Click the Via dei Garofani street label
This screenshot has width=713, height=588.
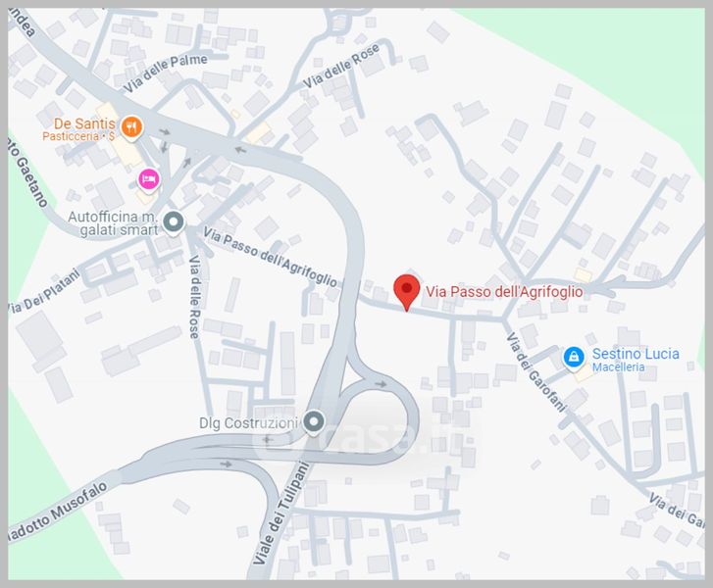tap(536, 372)
